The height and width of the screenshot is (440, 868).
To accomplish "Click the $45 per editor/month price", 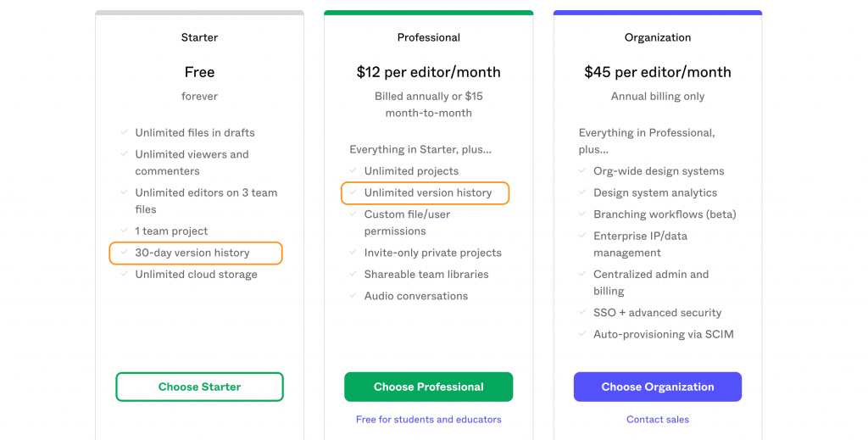I will tap(657, 72).
